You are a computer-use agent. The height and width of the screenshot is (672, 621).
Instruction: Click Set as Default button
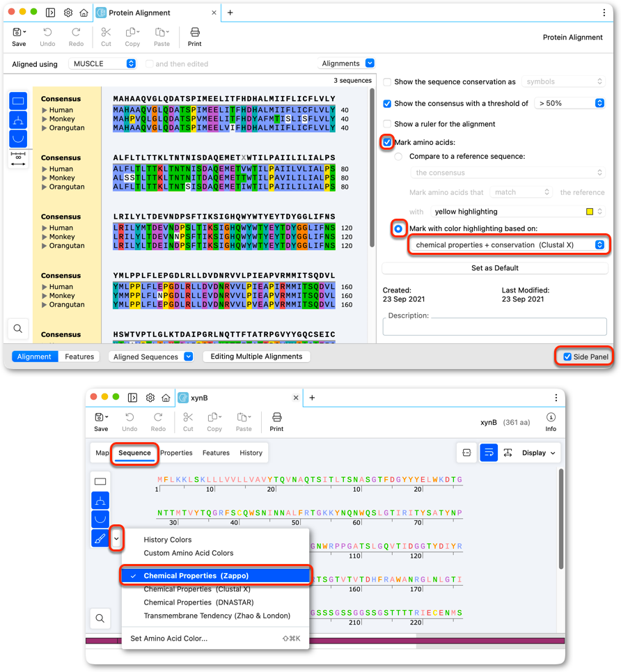tap(494, 268)
